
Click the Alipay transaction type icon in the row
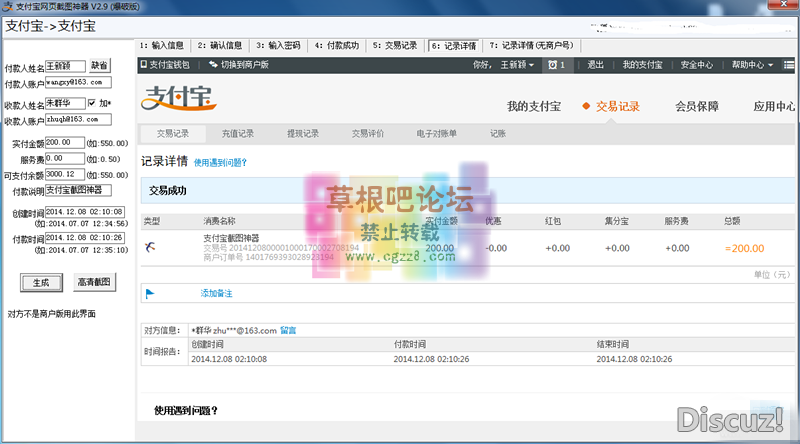(x=149, y=248)
